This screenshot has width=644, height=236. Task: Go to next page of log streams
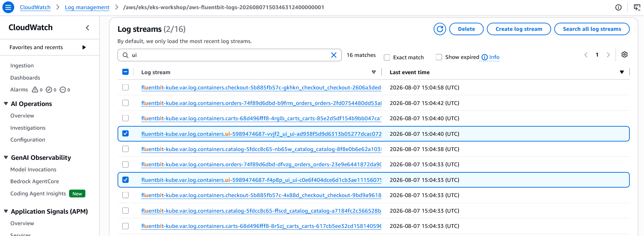[x=608, y=55]
